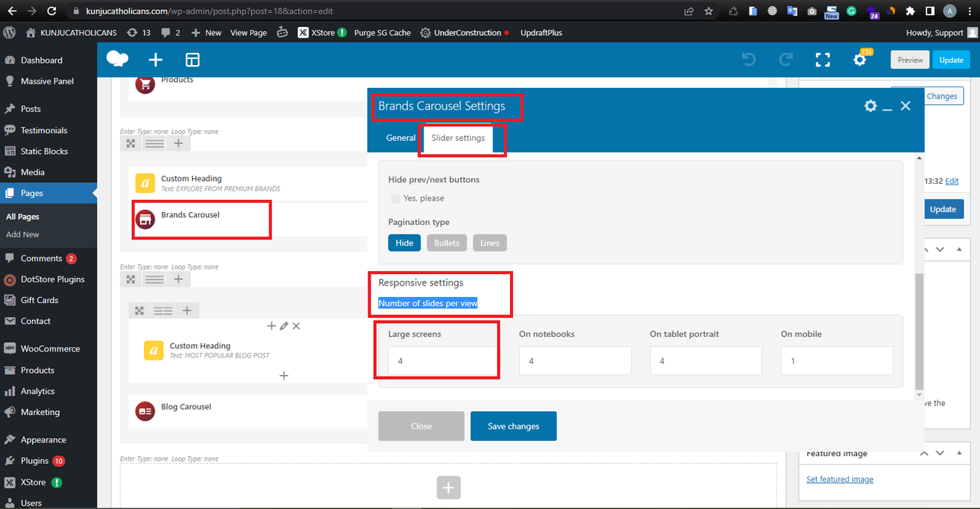
Task: Click the Brands Carousel element icon
Action: pyautogui.click(x=145, y=219)
